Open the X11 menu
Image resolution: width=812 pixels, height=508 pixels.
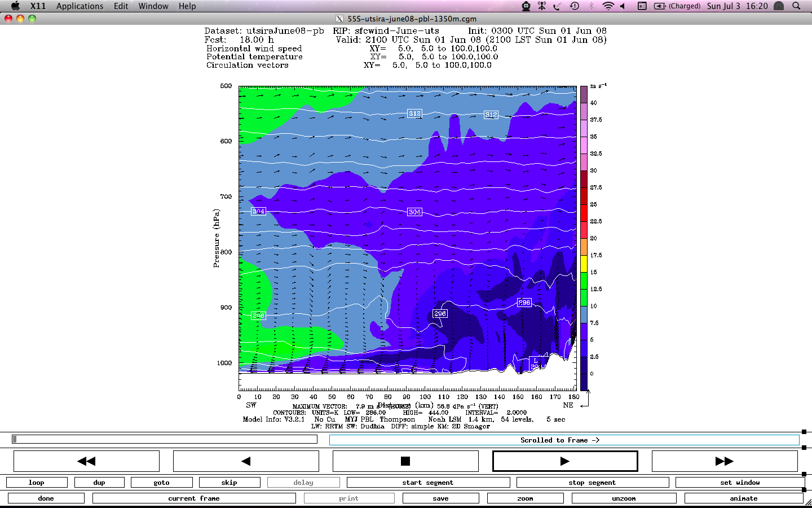point(38,6)
